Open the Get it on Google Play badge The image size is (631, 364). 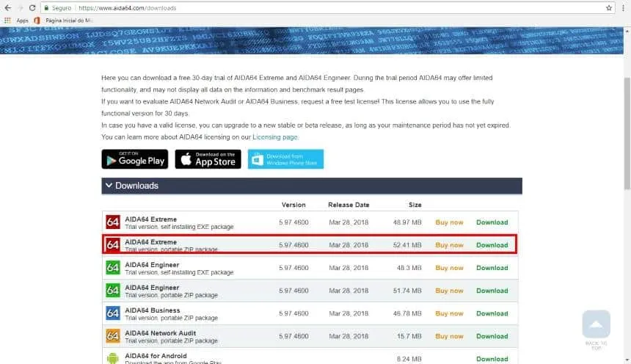135,159
